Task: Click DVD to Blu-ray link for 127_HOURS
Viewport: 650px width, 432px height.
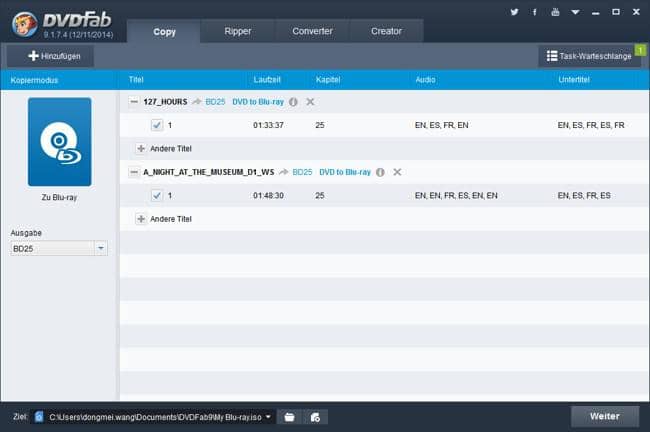Action: (258, 102)
